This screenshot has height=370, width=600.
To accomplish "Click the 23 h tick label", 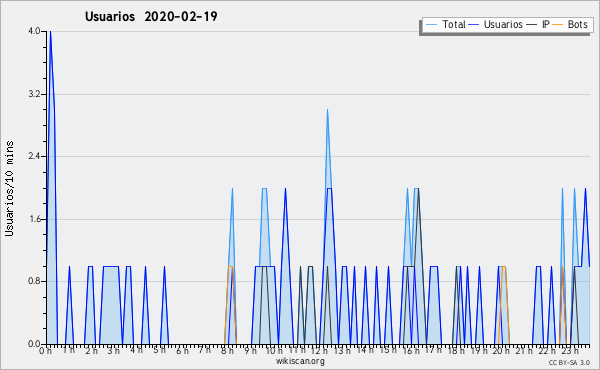I will [570, 350].
